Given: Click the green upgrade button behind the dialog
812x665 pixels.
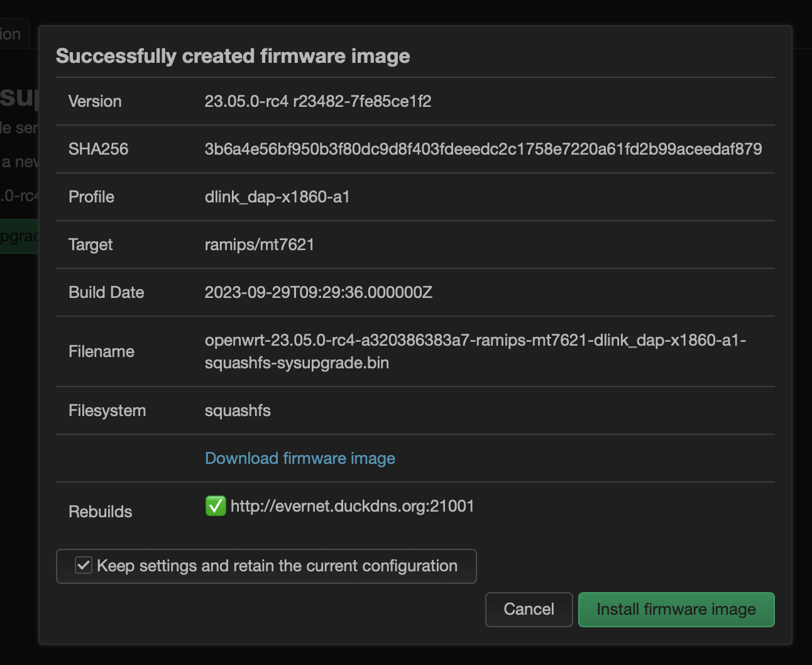Looking at the screenshot, I should tap(19, 236).
